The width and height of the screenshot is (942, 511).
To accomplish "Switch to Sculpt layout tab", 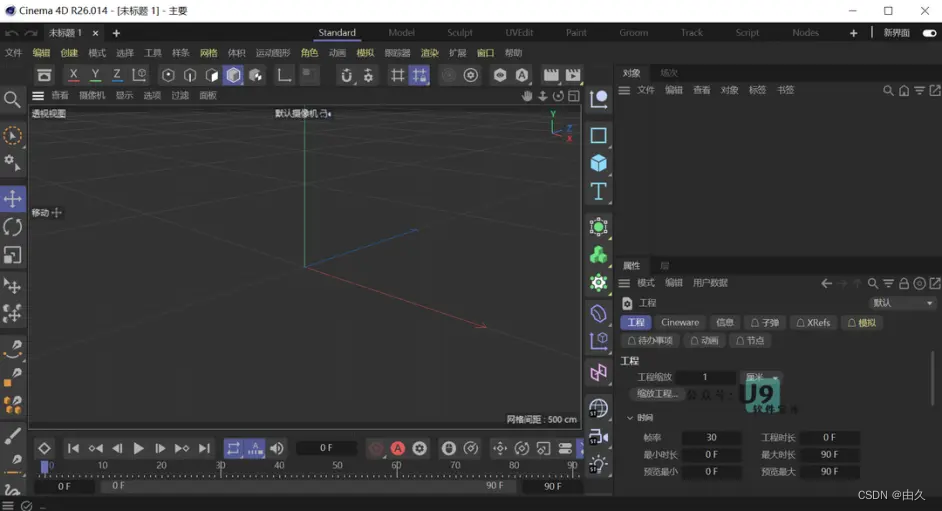I will point(460,33).
